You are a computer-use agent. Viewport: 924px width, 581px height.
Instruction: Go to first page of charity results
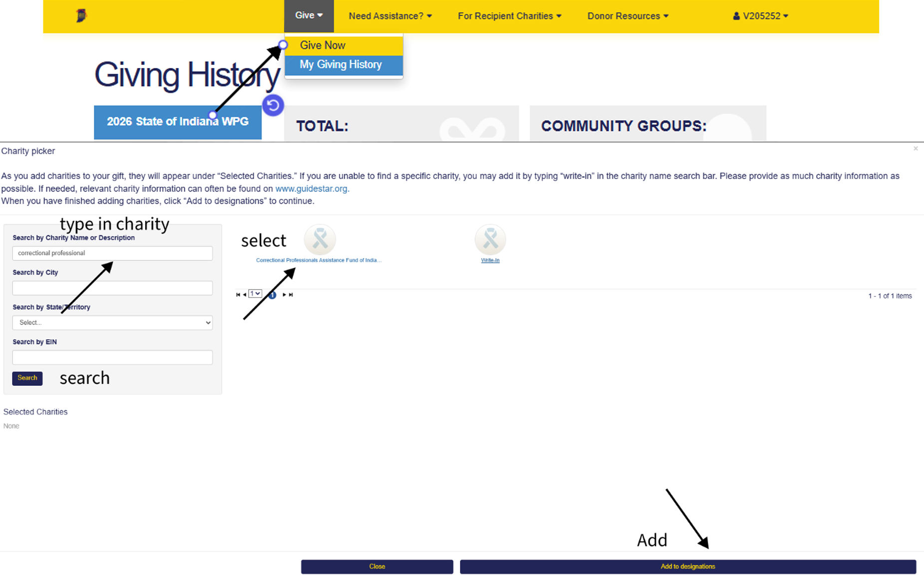point(238,295)
